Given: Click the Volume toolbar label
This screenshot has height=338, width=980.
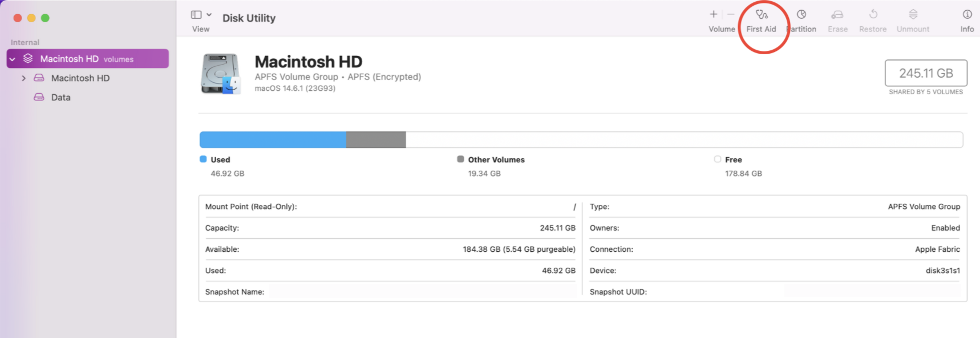Looking at the screenshot, I should pyautogui.click(x=722, y=29).
